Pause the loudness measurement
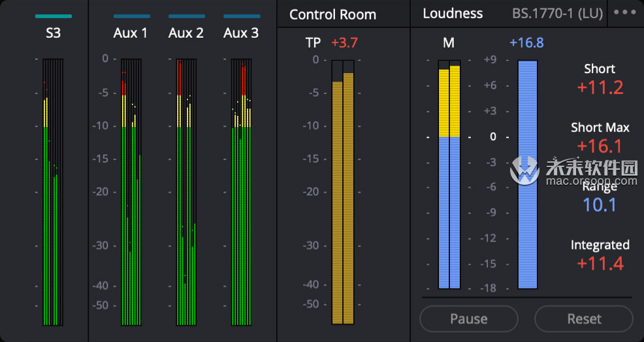This screenshot has width=644, height=342. (468, 319)
